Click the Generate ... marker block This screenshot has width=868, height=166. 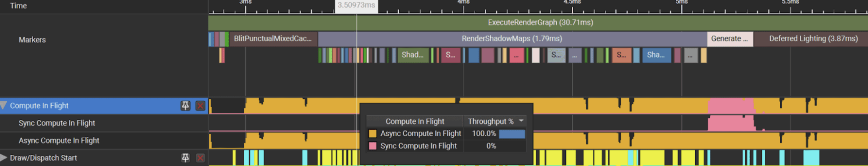[730, 38]
